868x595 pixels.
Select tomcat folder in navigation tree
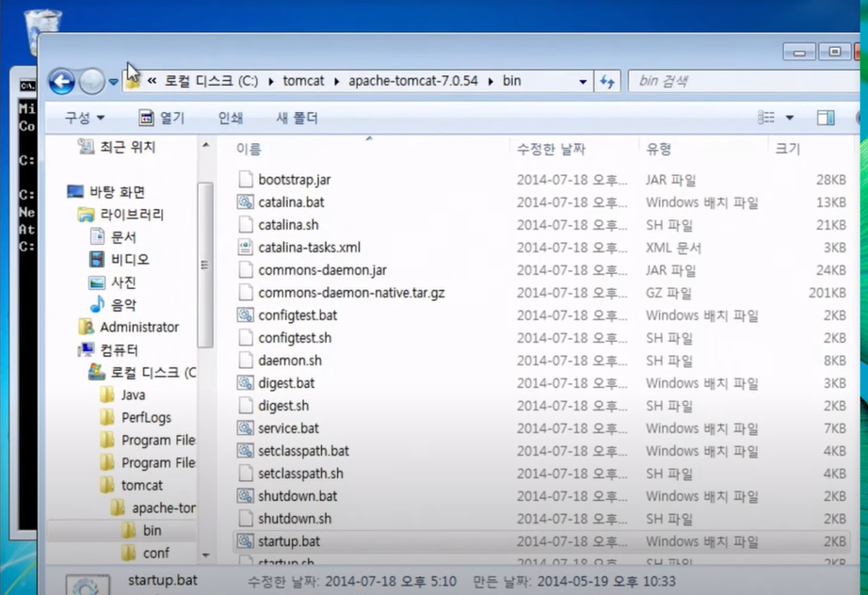132,486
